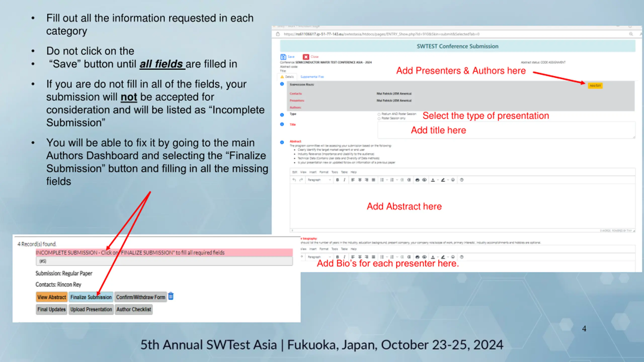Click the Save disk icon
Image resolution: width=644 pixels, height=362 pixels.
(283, 57)
